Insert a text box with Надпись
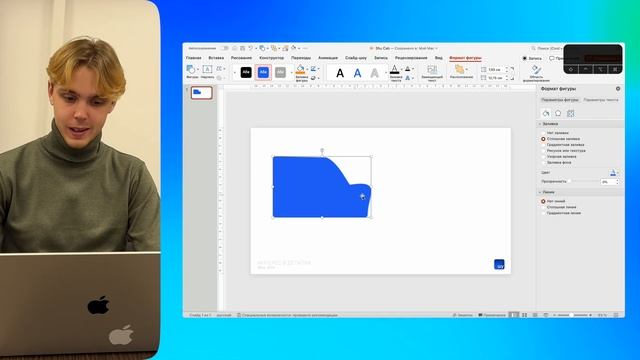640x360 pixels. (207, 71)
